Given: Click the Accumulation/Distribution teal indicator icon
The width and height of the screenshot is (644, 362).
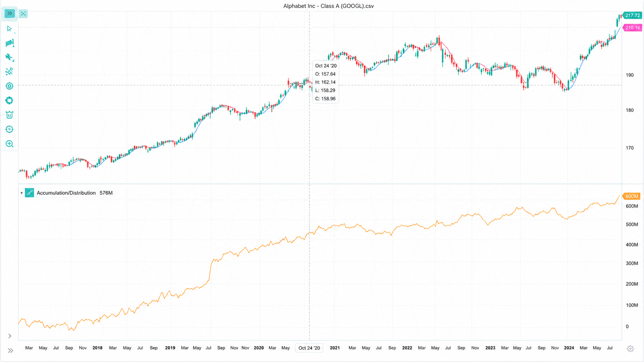Looking at the screenshot, I should (30, 193).
